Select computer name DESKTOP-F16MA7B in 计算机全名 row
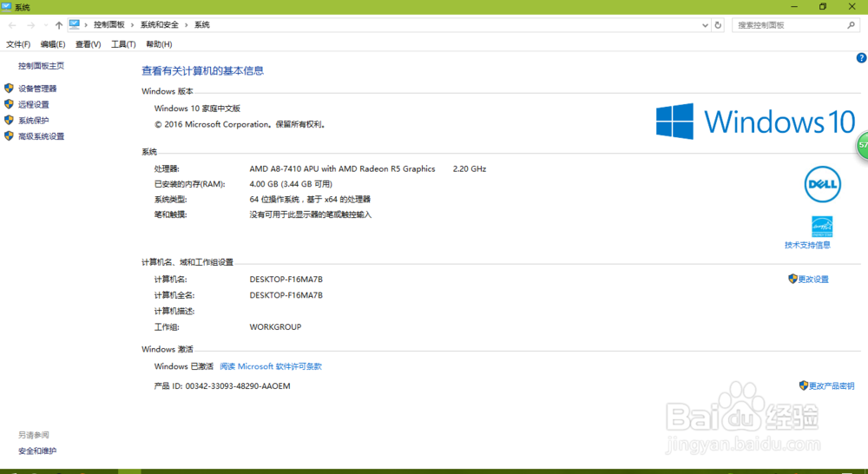The image size is (868, 474). [286, 296]
